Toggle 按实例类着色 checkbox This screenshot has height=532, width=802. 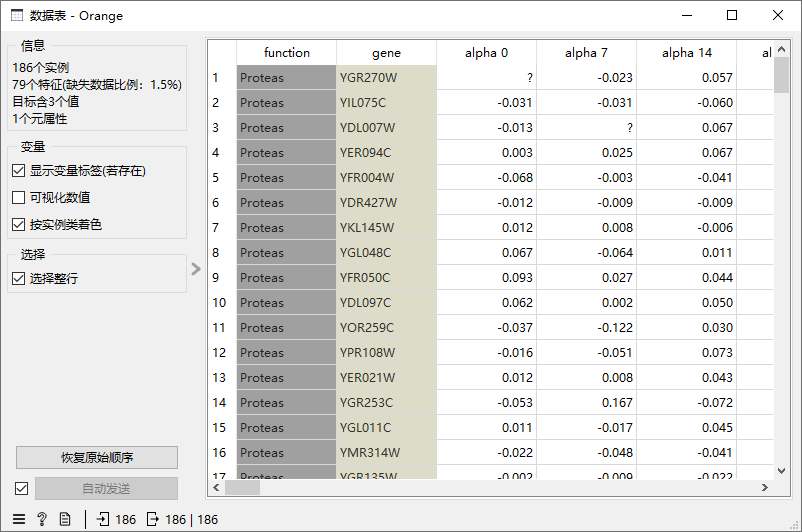(18, 225)
